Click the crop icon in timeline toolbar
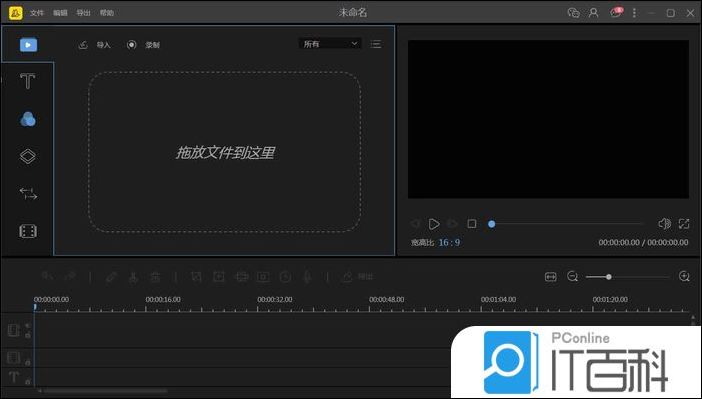This screenshot has height=399, width=702. (x=196, y=277)
